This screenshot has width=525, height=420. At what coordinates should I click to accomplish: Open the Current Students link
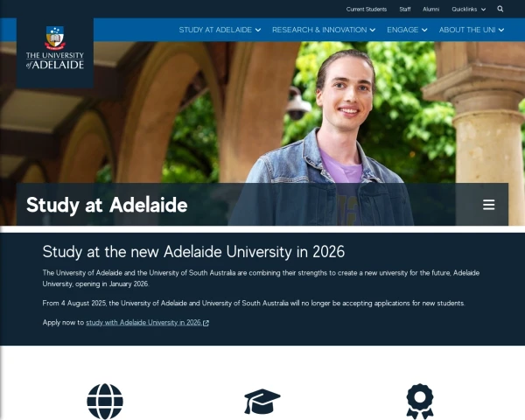click(x=367, y=10)
